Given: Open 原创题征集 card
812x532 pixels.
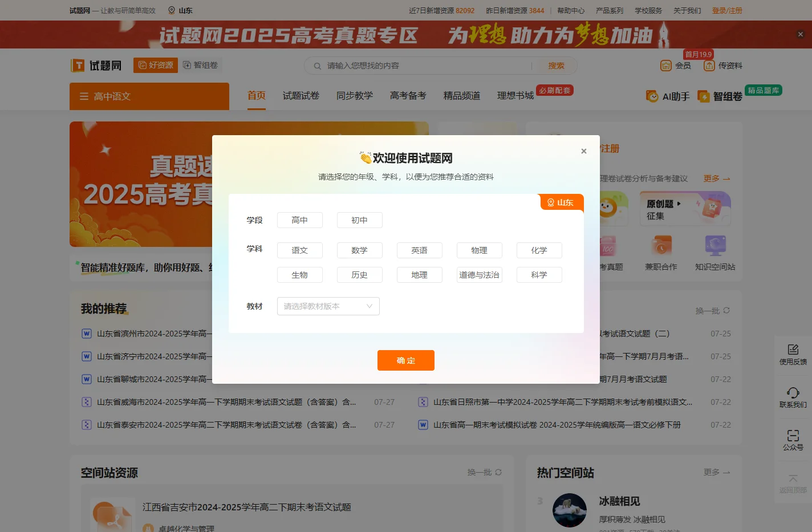Looking at the screenshot, I should (x=685, y=209).
